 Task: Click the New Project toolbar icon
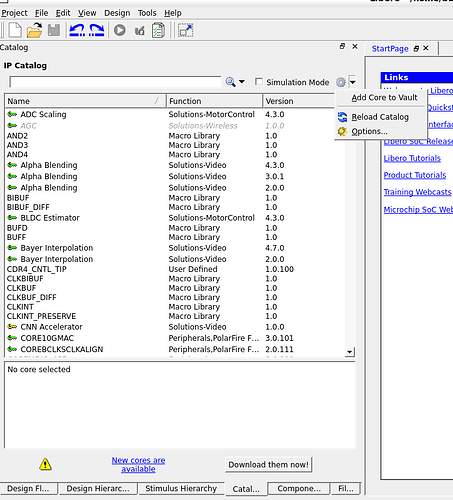pyautogui.click(x=15, y=31)
